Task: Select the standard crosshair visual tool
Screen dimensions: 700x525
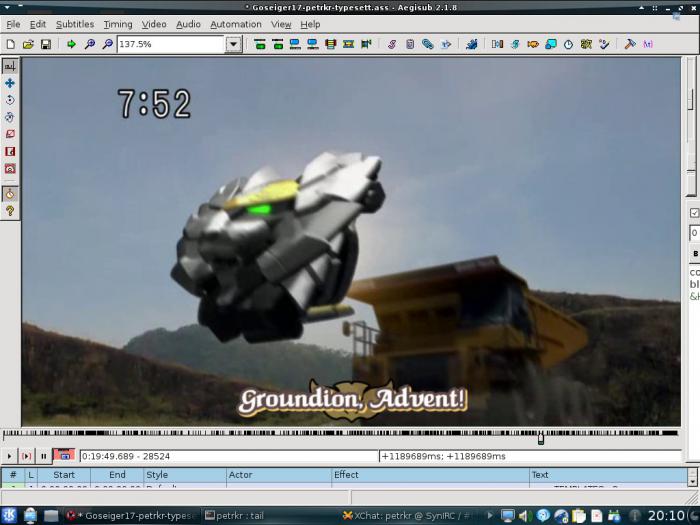Action: click(x=10, y=66)
